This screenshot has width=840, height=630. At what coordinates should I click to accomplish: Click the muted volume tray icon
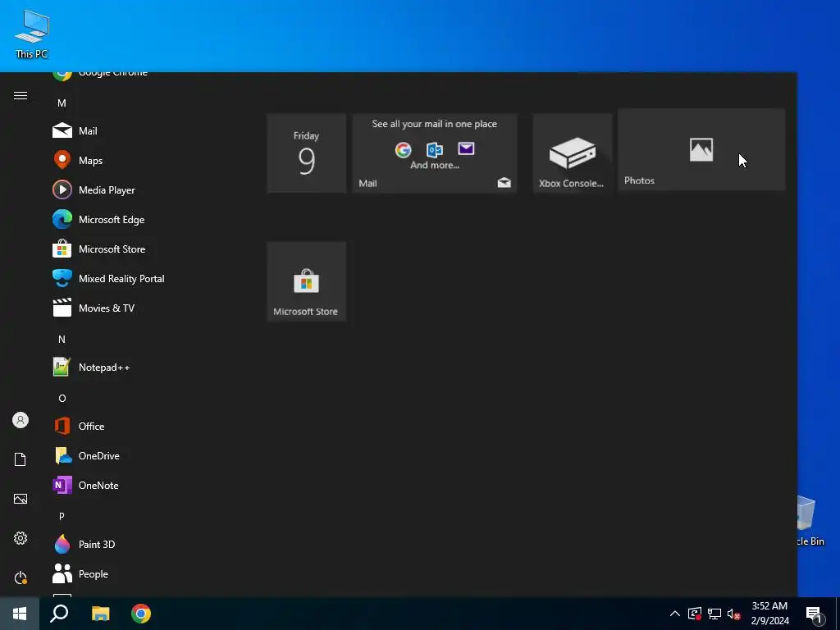733,614
